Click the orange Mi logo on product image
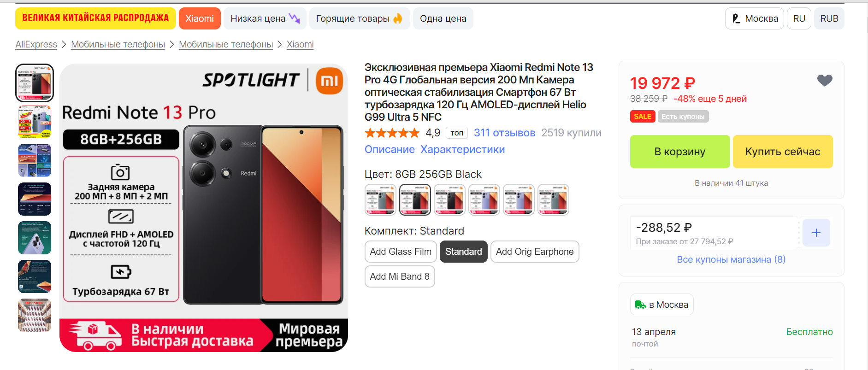The image size is (868, 370). point(329,81)
